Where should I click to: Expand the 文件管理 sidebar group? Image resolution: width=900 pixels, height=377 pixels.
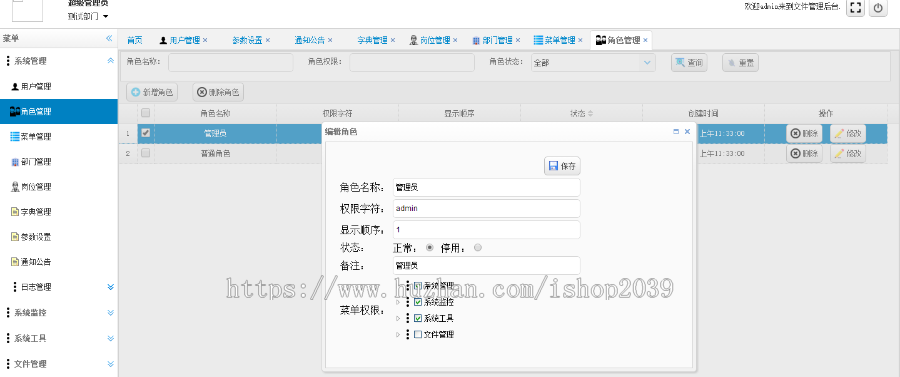click(x=111, y=364)
